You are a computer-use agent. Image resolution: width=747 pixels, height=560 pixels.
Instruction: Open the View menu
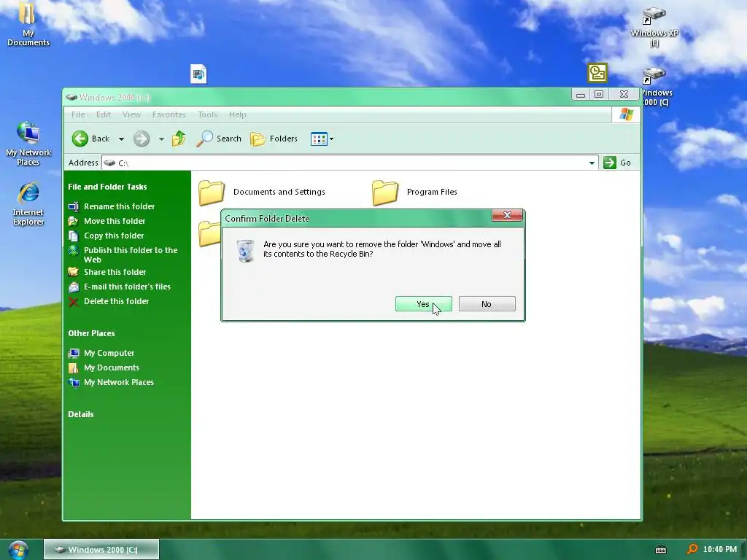pyautogui.click(x=131, y=114)
